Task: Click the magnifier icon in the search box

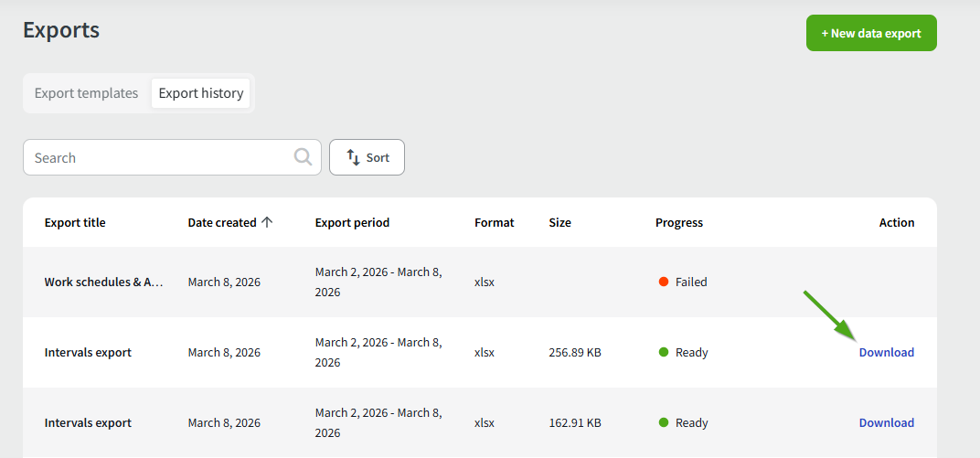Action: [x=303, y=157]
